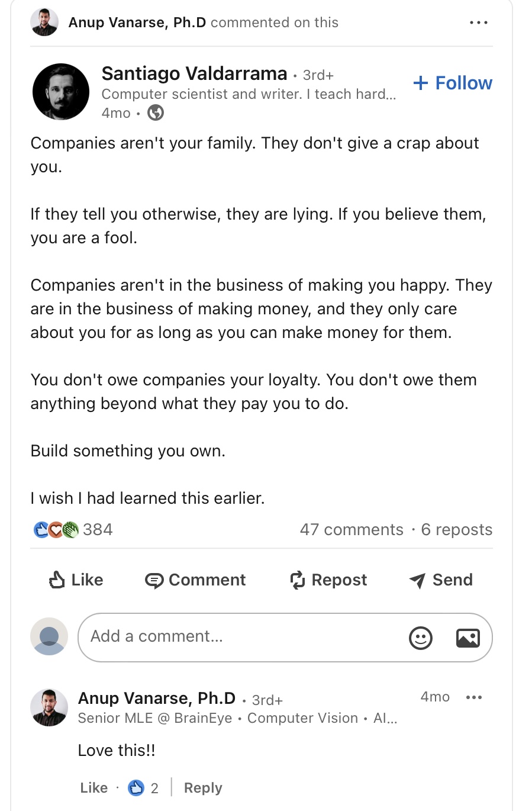Image resolution: width=532 pixels, height=811 pixels.
Task: Reply to the Love this!! comment
Action: (203, 788)
